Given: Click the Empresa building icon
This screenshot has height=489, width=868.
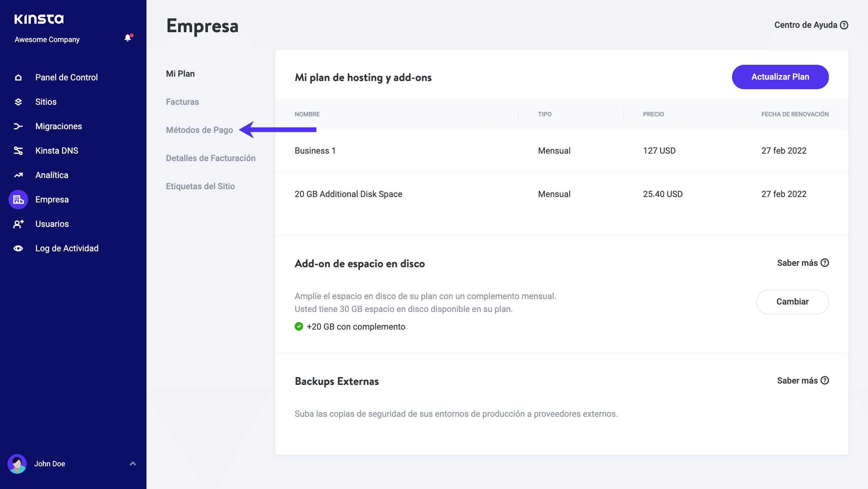Looking at the screenshot, I should [x=18, y=199].
